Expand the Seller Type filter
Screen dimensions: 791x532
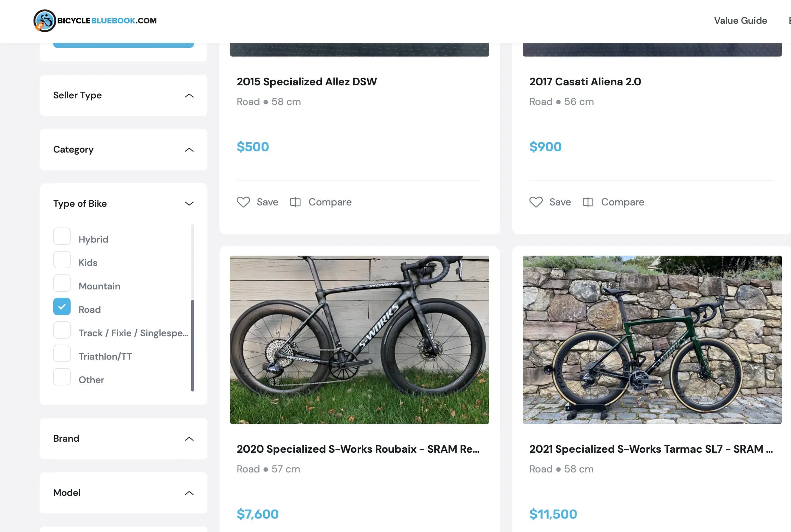(x=189, y=96)
